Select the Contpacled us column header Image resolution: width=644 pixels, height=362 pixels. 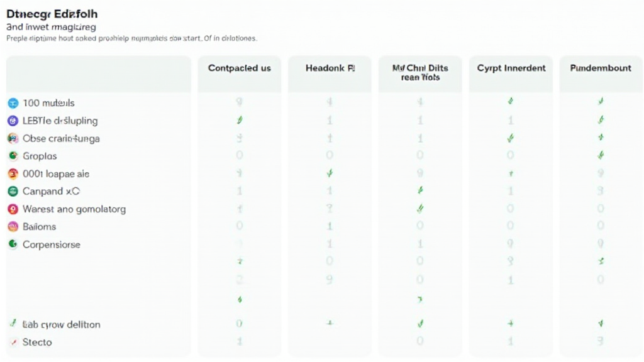240,68
